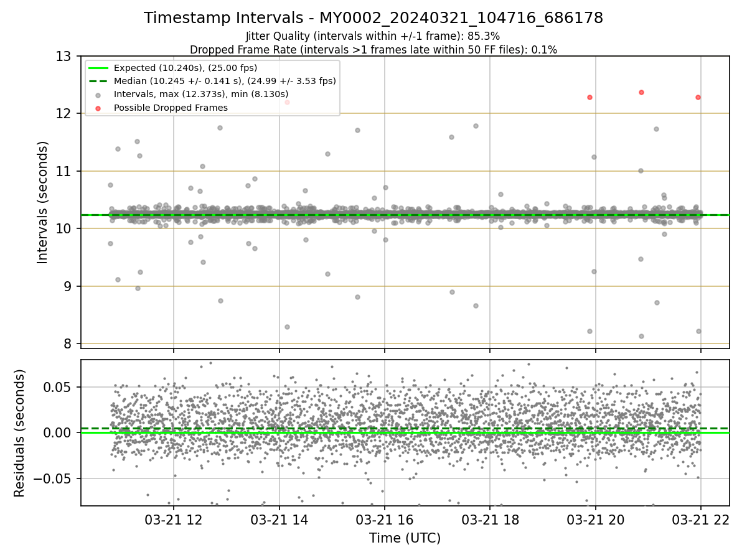Click the dashed green line sample in the legend
The image size is (747, 560).
(100, 81)
